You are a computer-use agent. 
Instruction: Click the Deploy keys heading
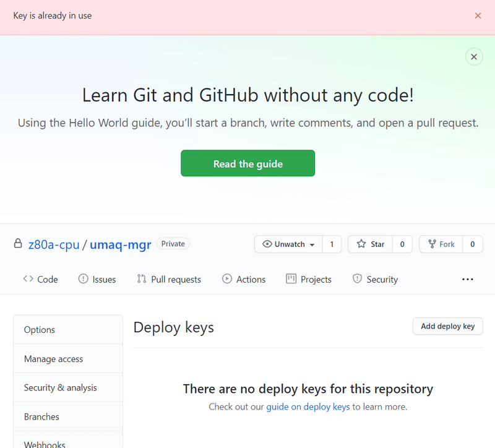(x=173, y=327)
